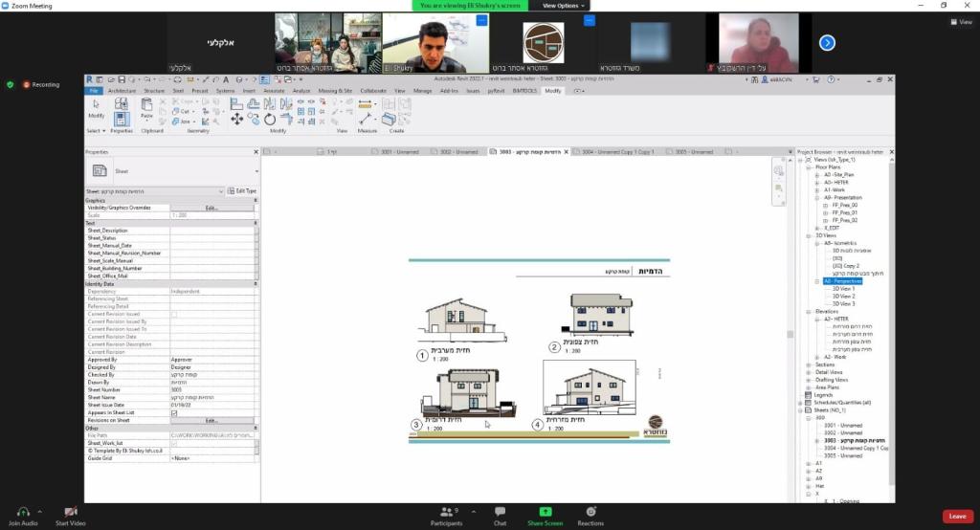Switch to the Collaborate ribbon tab
Image resolution: width=980 pixels, height=530 pixels.
(373, 91)
